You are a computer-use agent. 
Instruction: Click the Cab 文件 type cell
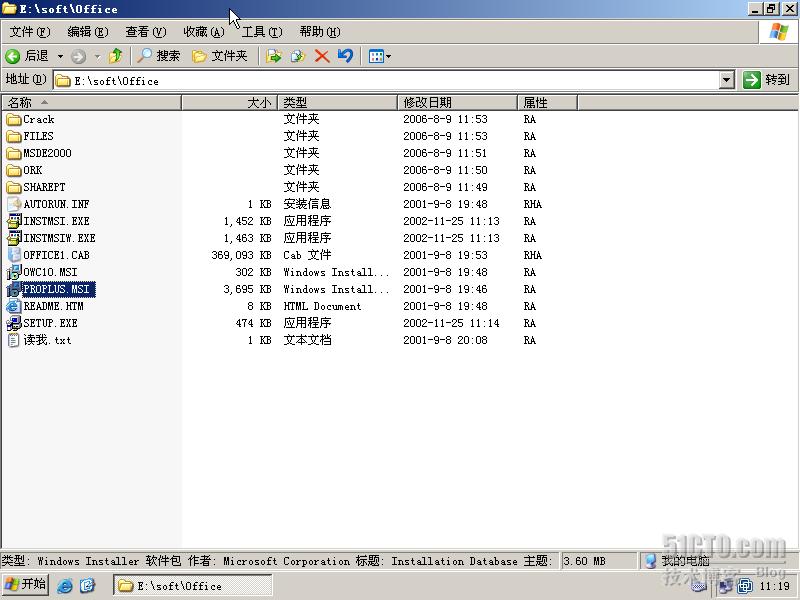pyautogui.click(x=307, y=255)
